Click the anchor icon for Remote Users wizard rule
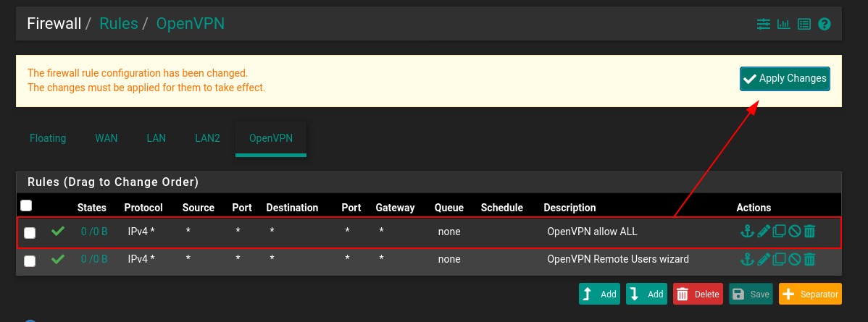Image resolution: width=868 pixels, height=322 pixels. [747, 259]
